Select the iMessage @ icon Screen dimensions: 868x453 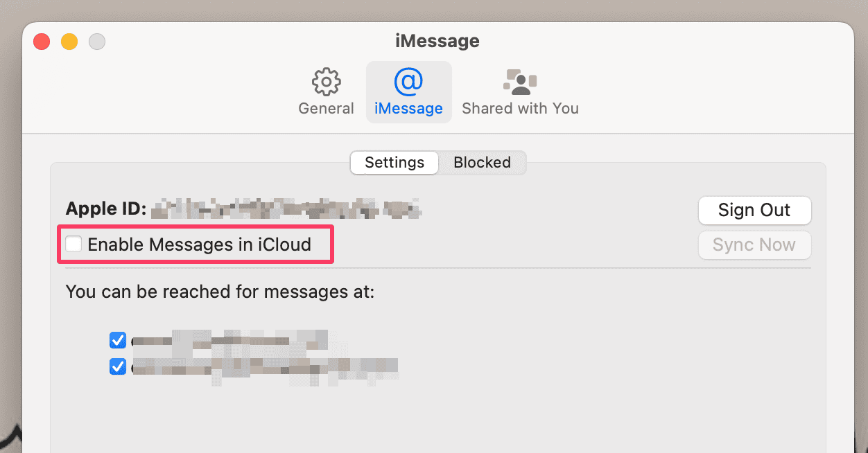[408, 82]
